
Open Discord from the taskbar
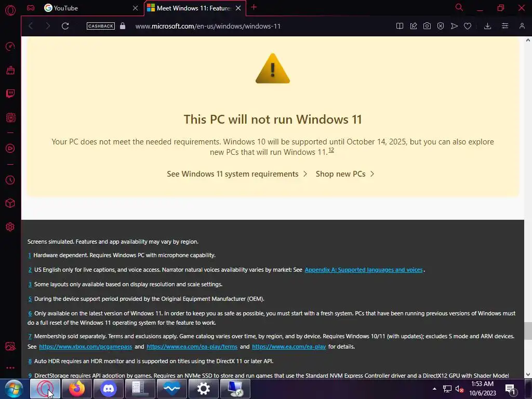109,389
